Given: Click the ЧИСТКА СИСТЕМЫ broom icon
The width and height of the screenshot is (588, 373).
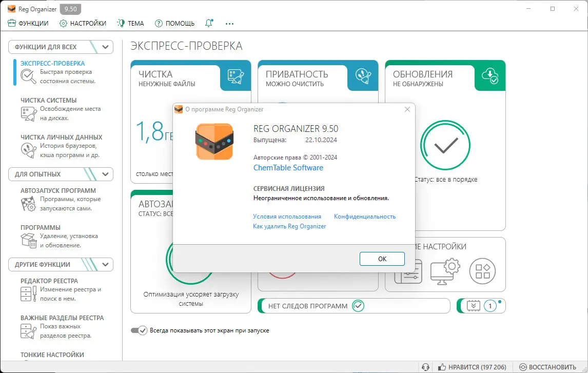Looking at the screenshot, I should coord(29,113).
